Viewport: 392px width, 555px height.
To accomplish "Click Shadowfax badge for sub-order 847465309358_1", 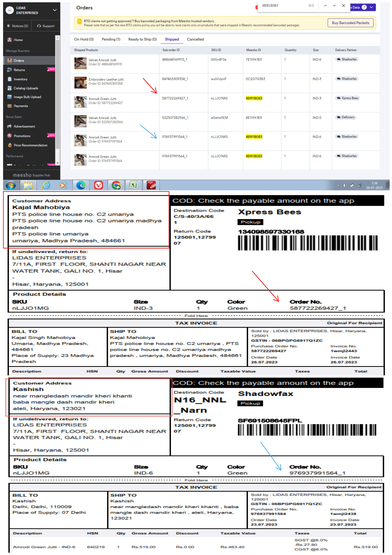I will 347,78.
